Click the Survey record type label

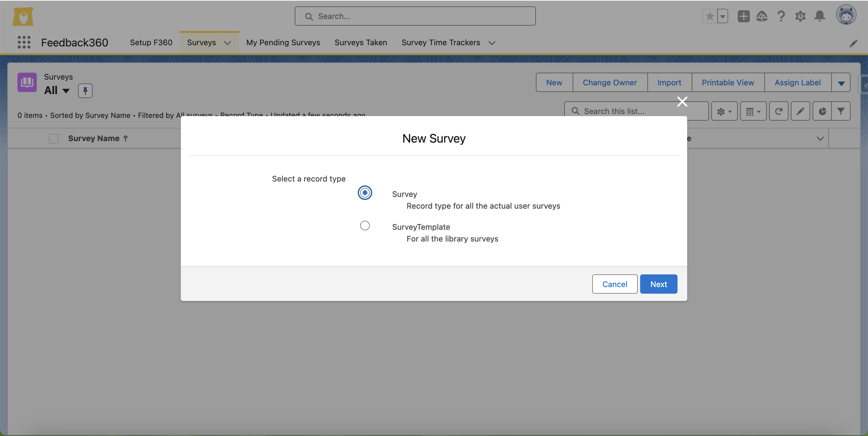point(404,194)
